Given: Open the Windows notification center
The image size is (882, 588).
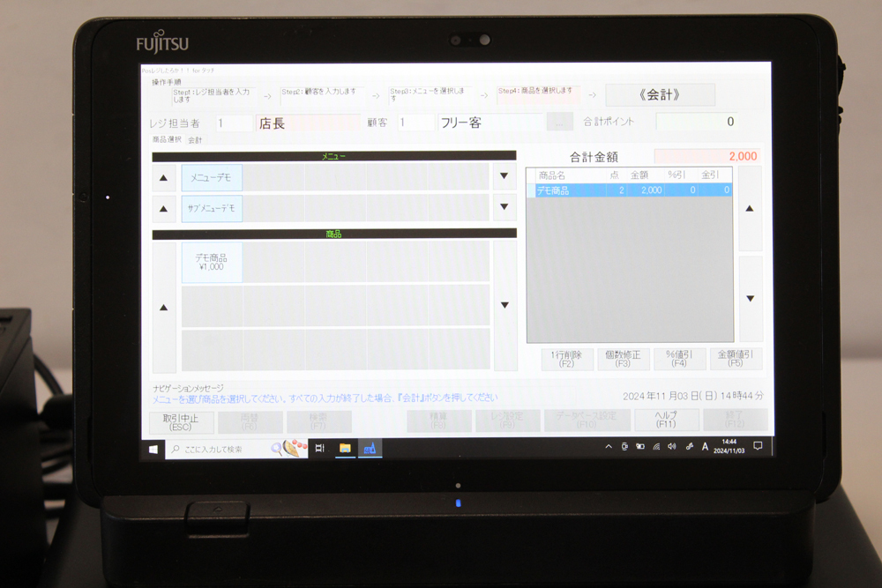Looking at the screenshot, I should click(x=758, y=446).
